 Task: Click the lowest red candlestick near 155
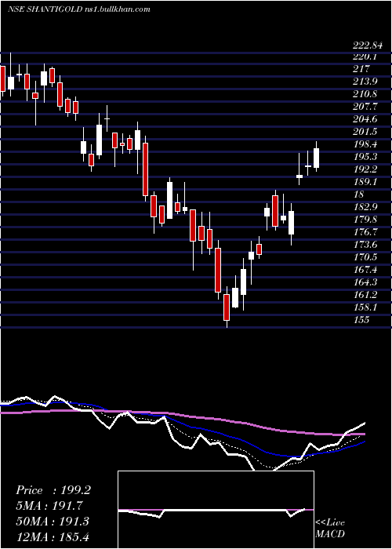[227, 307]
